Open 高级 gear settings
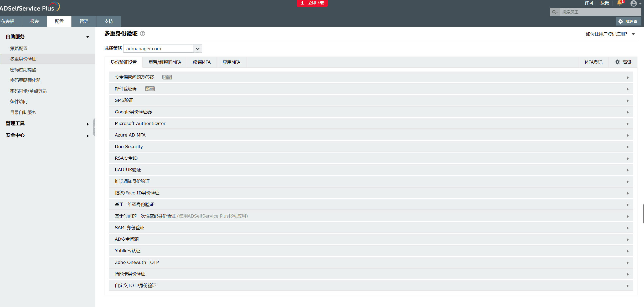Screen dimensions: 644x307 623,62
